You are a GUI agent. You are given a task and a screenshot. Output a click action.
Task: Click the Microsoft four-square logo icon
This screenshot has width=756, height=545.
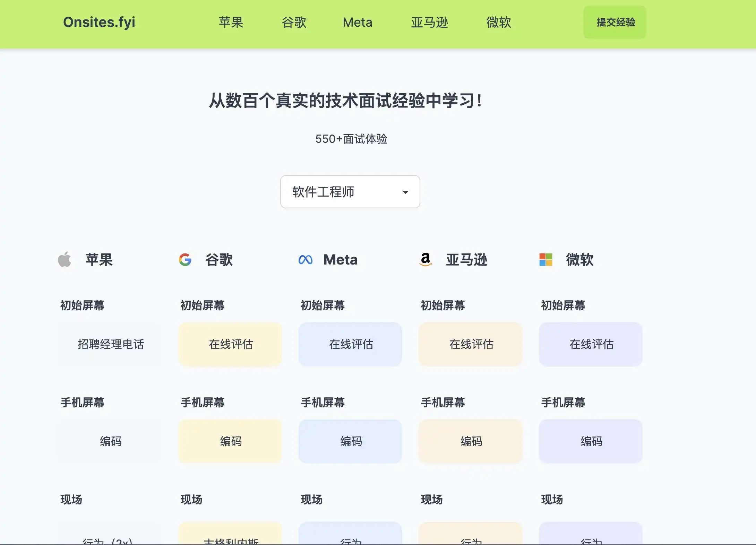(545, 259)
